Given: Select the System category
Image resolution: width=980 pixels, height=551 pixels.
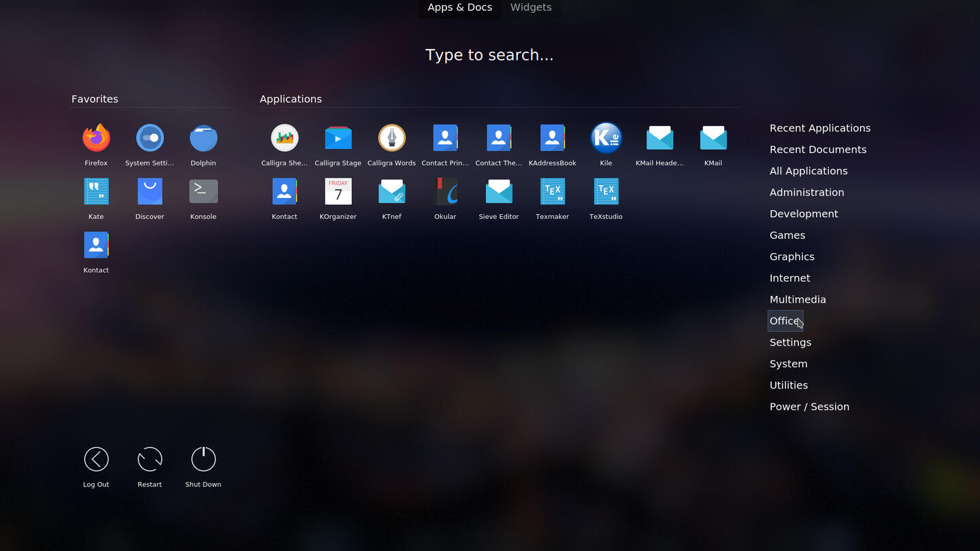Looking at the screenshot, I should pyautogui.click(x=789, y=364).
